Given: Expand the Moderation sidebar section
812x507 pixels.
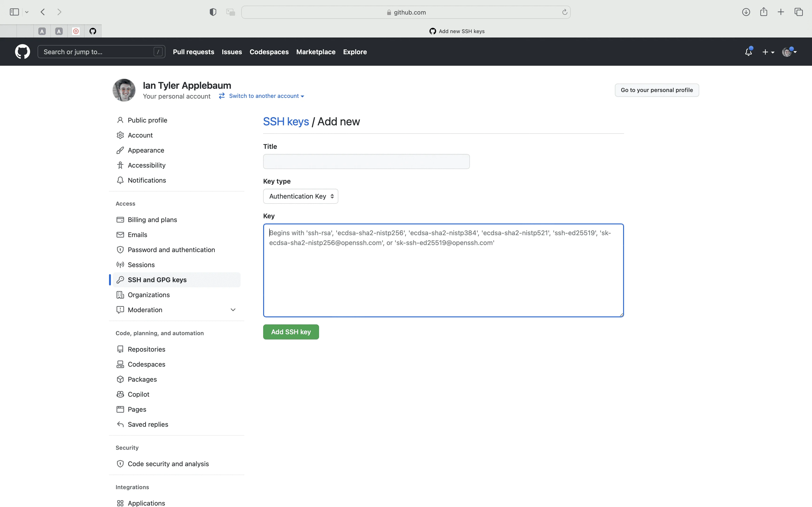Looking at the screenshot, I should click(x=233, y=310).
